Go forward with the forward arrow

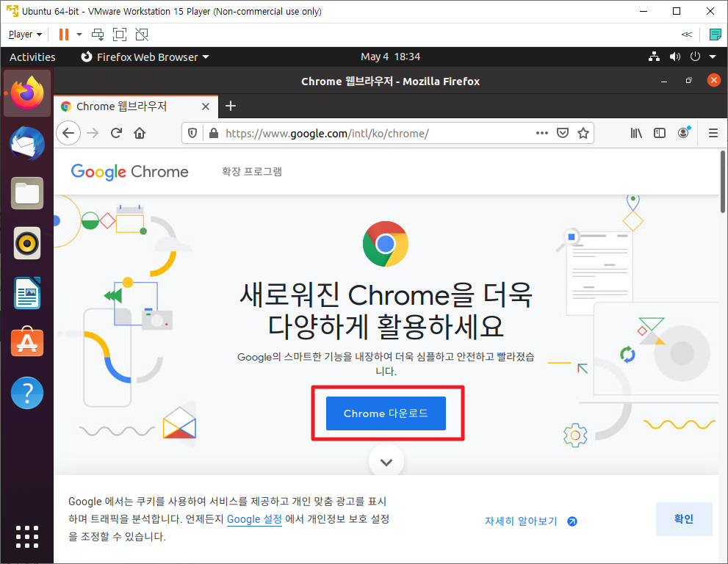coord(93,133)
